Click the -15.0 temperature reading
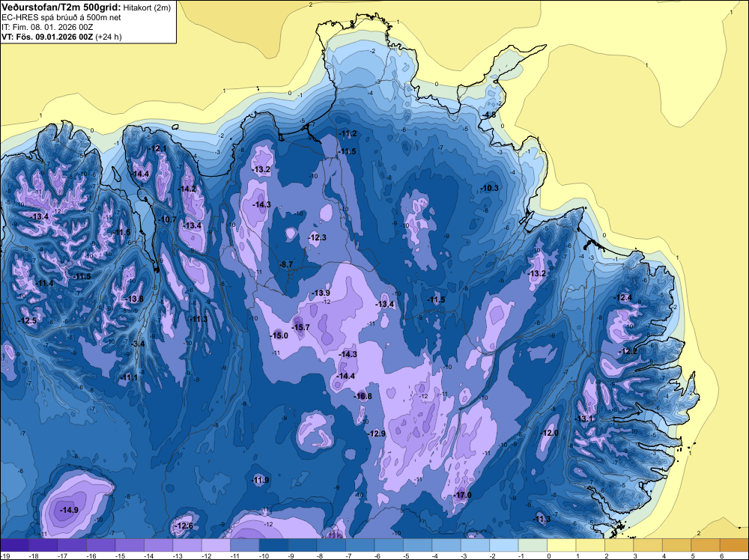Image resolution: width=749 pixels, height=560 pixels. (x=279, y=335)
